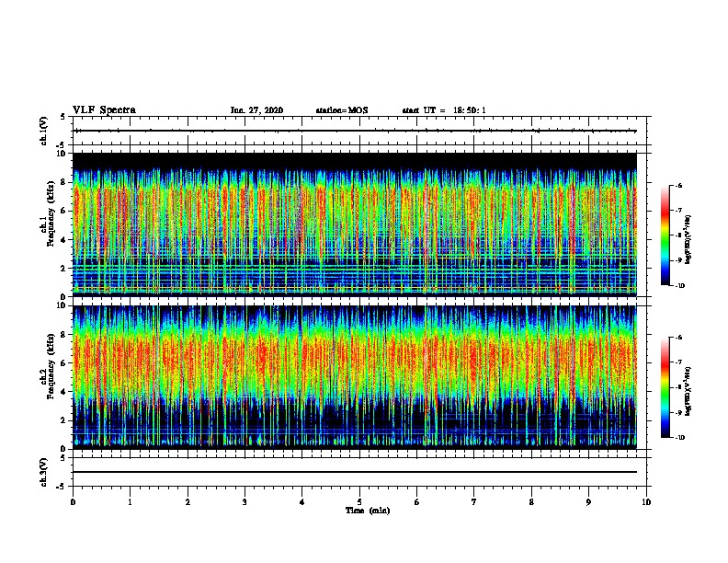Click time axis tick label "2"
The height and width of the screenshot is (563, 728).
tap(188, 502)
